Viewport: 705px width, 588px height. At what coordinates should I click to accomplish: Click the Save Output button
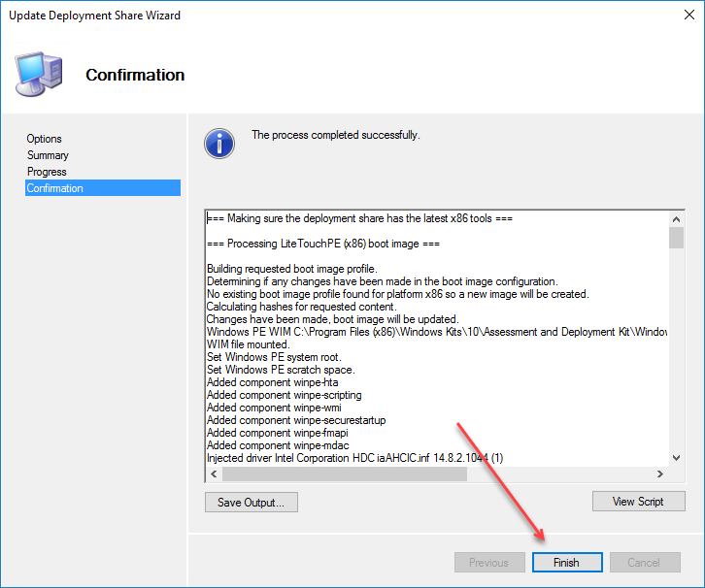click(x=251, y=502)
